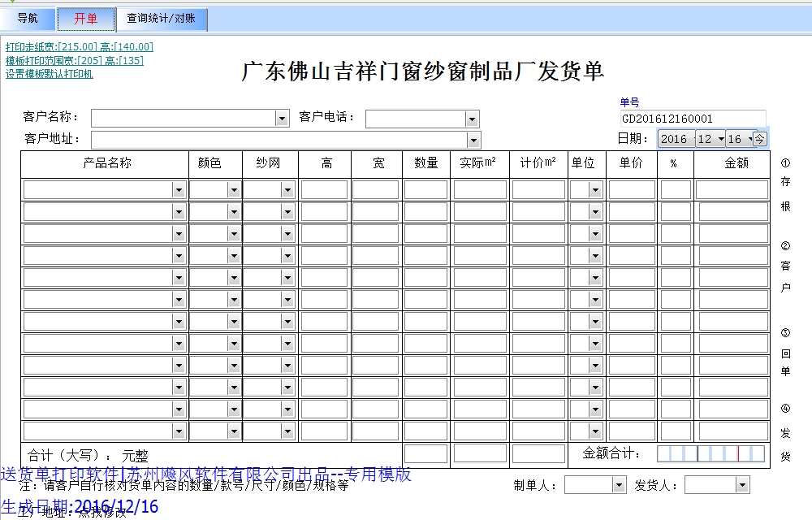The height and width of the screenshot is (520, 812).
Task: Click the 广东佛山吉祥门窗纱窗制品厂发货单 title
Action: pyautogui.click(x=422, y=71)
